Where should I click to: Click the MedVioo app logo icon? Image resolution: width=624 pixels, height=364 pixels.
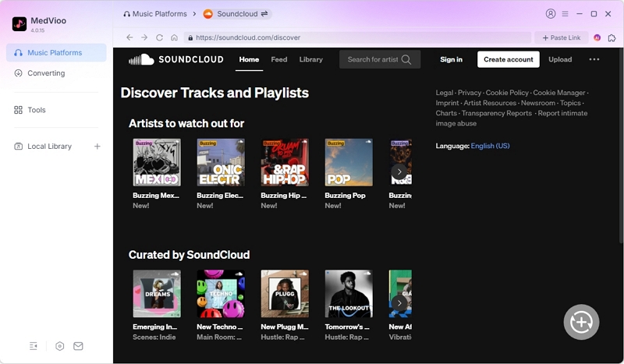(x=19, y=24)
